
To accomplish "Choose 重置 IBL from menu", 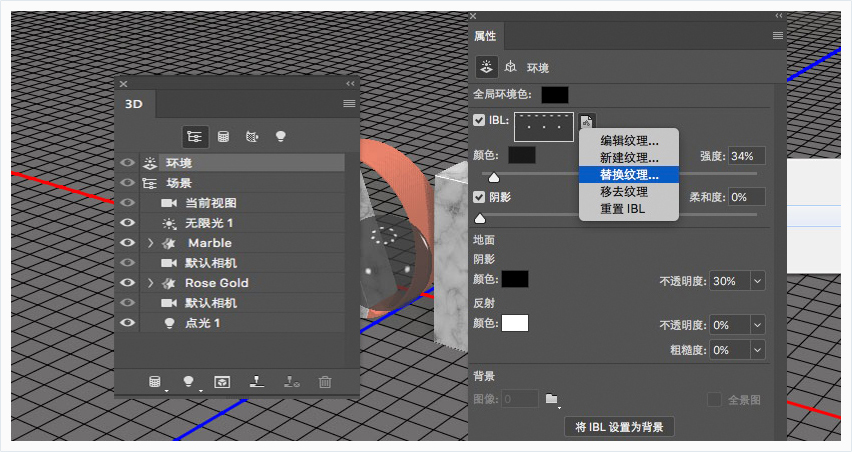I will pyautogui.click(x=629, y=209).
